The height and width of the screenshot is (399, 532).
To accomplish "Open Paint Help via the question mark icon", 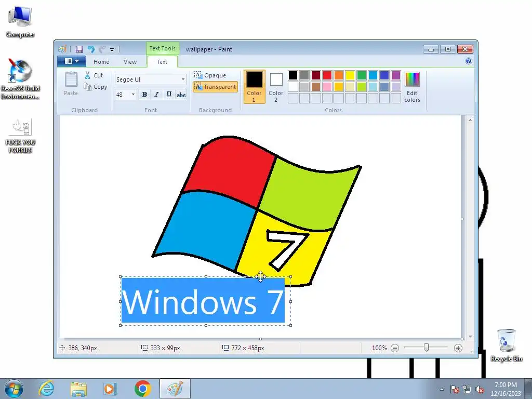I will (469, 61).
